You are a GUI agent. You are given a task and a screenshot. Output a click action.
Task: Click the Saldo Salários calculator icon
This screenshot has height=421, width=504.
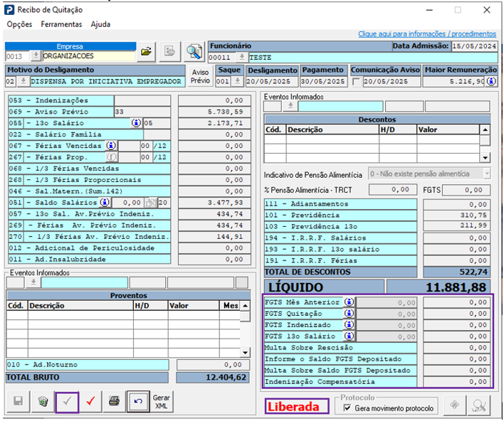150,203
